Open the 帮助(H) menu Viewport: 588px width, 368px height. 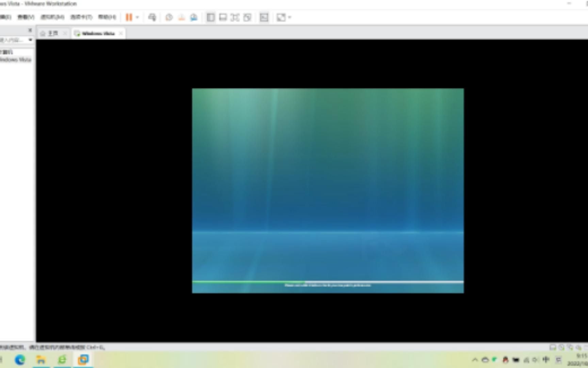107,17
